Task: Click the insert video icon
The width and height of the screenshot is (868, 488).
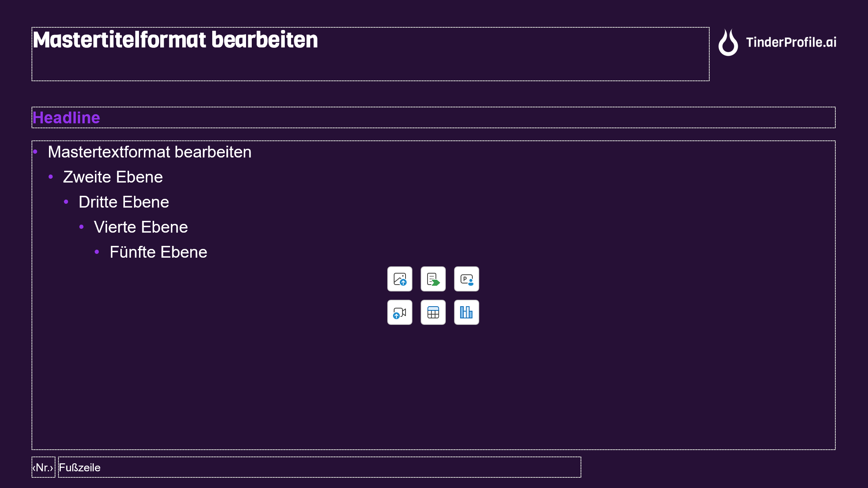Action: point(399,312)
